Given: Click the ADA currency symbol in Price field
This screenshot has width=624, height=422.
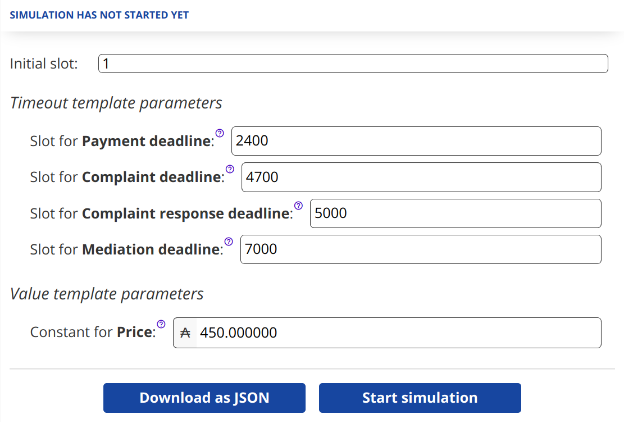Looking at the screenshot, I should click(x=184, y=333).
